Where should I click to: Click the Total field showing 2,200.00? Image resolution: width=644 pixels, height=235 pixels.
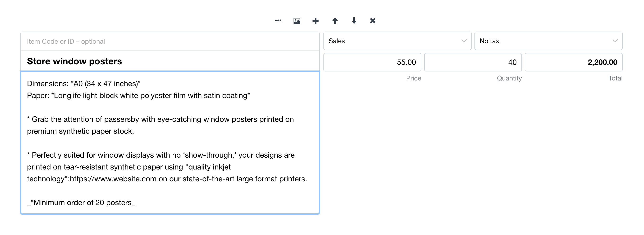pos(574,62)
